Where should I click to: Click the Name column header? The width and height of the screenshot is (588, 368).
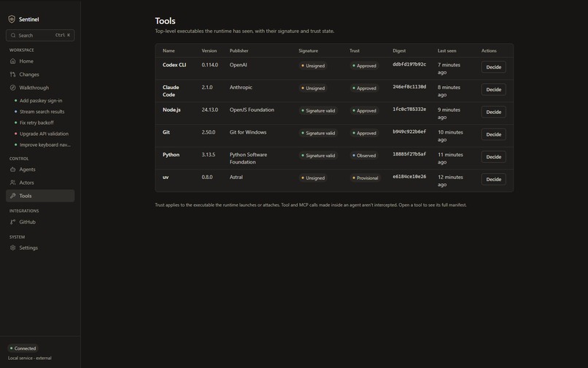(169, 50)
